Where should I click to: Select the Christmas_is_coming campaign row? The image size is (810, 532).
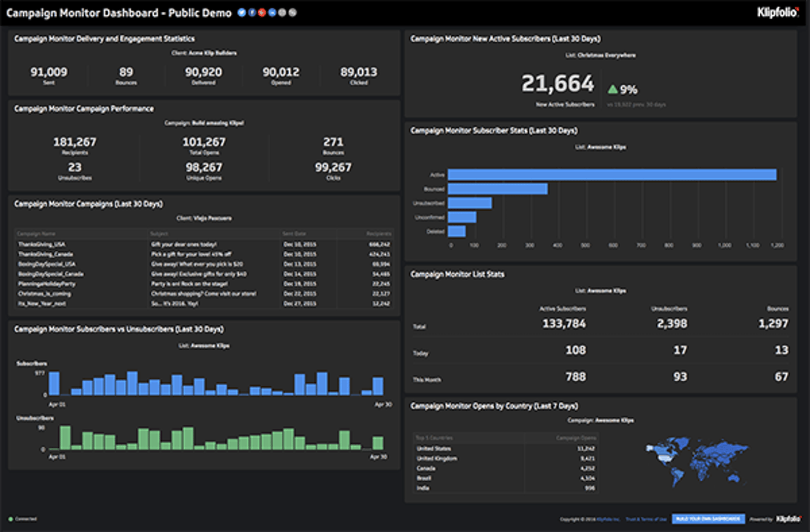(204, 294)
